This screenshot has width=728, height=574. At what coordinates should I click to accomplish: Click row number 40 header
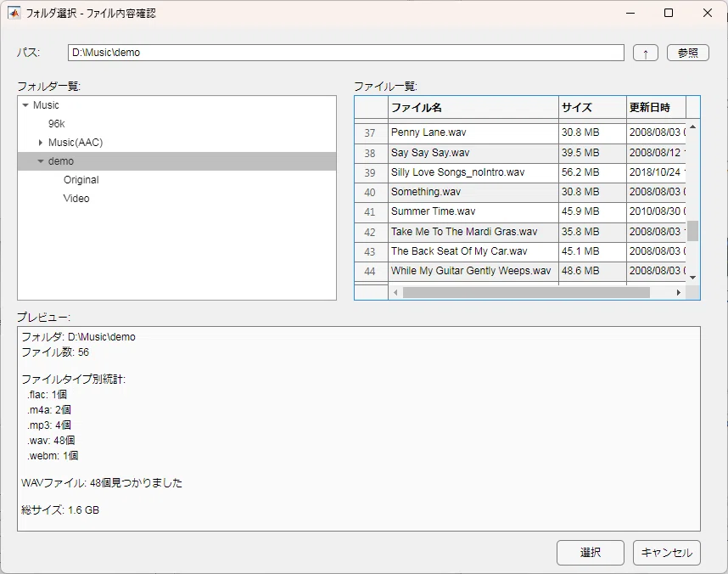point(371,192)
